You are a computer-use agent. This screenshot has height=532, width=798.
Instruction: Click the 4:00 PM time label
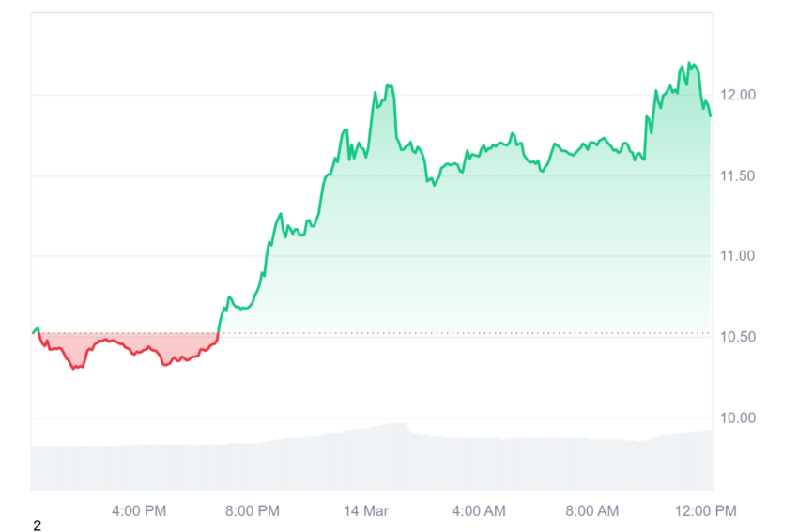coord(139,511)
